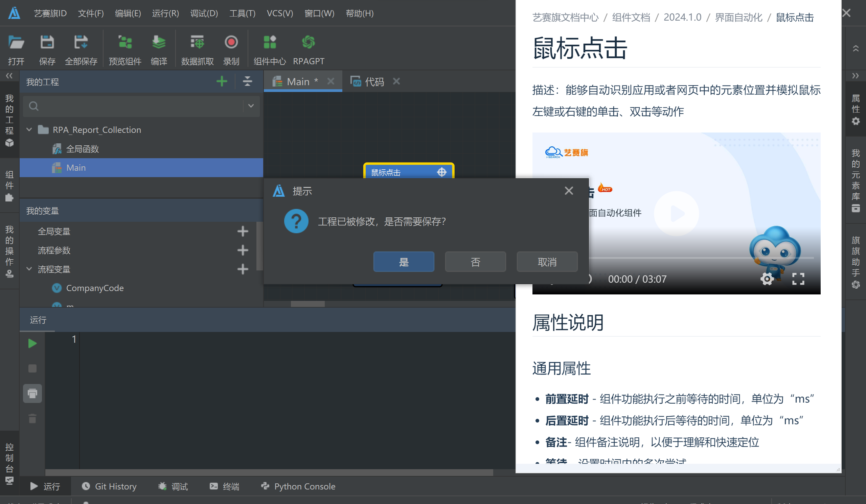Open the 我的元素库 sidebar panel
This screenshot has height=504, width=866.
pyautogui.click(x=856, y=180)
